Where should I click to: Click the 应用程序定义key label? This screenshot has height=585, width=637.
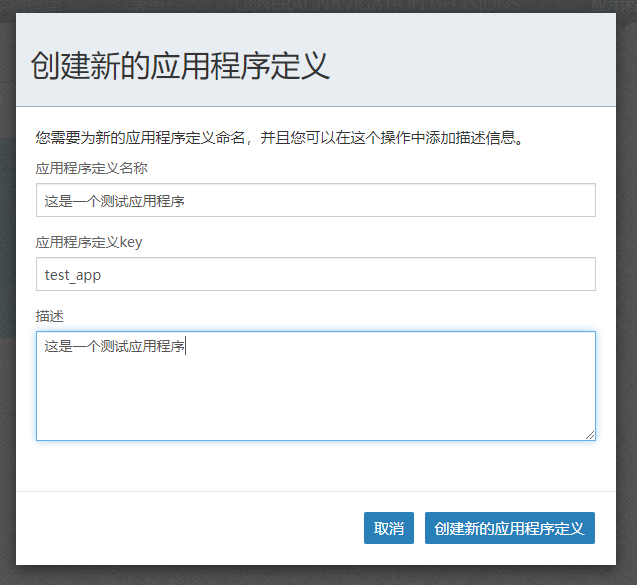point(89,242)
